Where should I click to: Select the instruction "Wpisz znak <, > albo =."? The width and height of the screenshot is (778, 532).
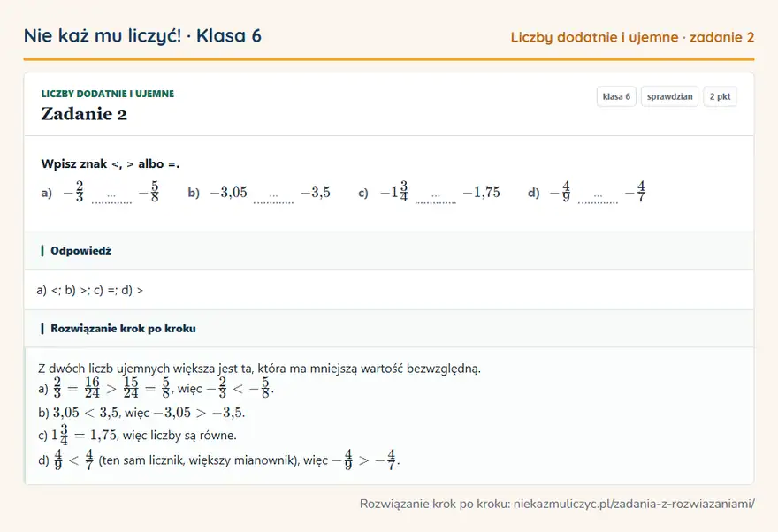(x=111, y=164)
